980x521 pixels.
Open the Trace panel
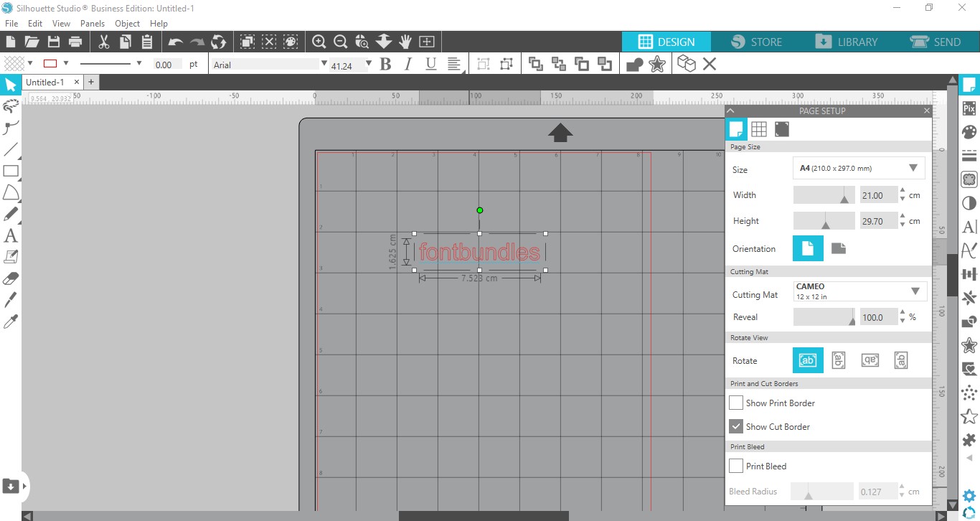(969, 179)
